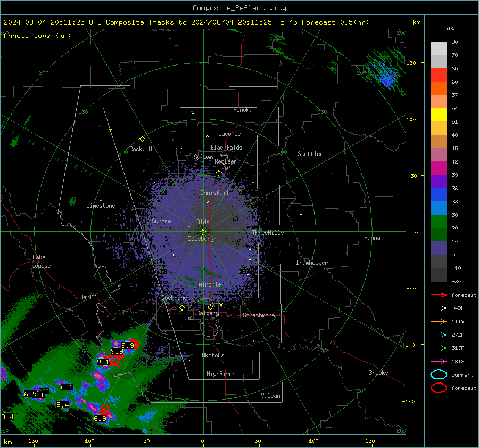Viewport: 479px width, 448px height.
Task: Click the Banff town label
Action: coord(88,297)
